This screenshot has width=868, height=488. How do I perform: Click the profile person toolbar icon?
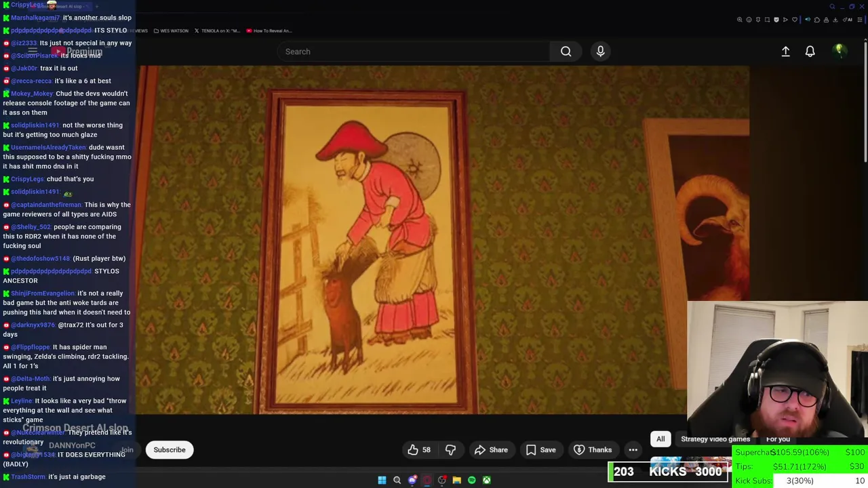tap(826, 20)
